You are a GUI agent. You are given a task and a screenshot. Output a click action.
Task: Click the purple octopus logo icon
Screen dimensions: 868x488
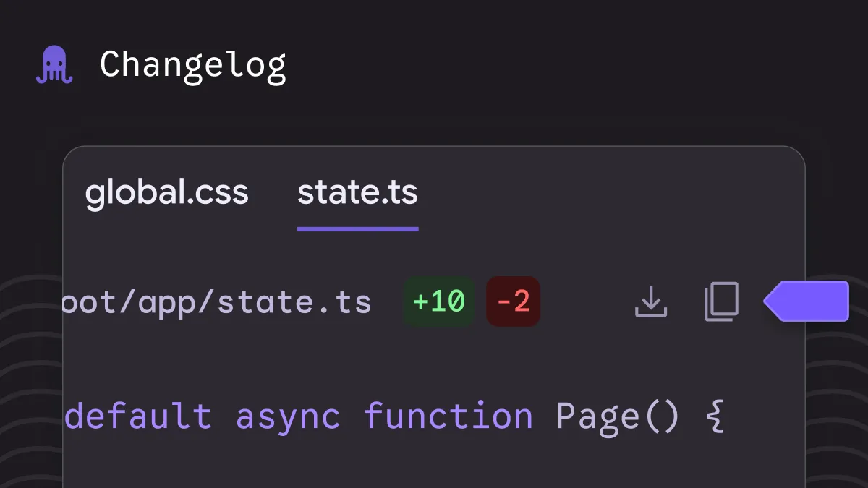click(x=54, y=65)
